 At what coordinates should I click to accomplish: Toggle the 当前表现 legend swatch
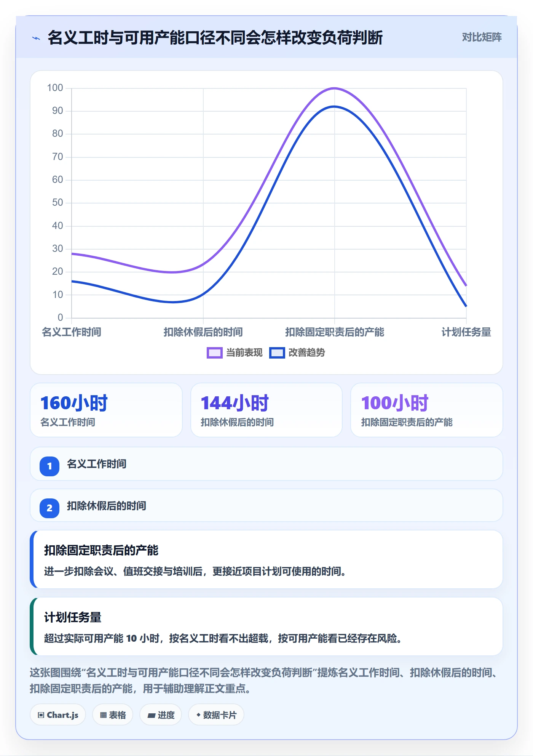point(214,353)
